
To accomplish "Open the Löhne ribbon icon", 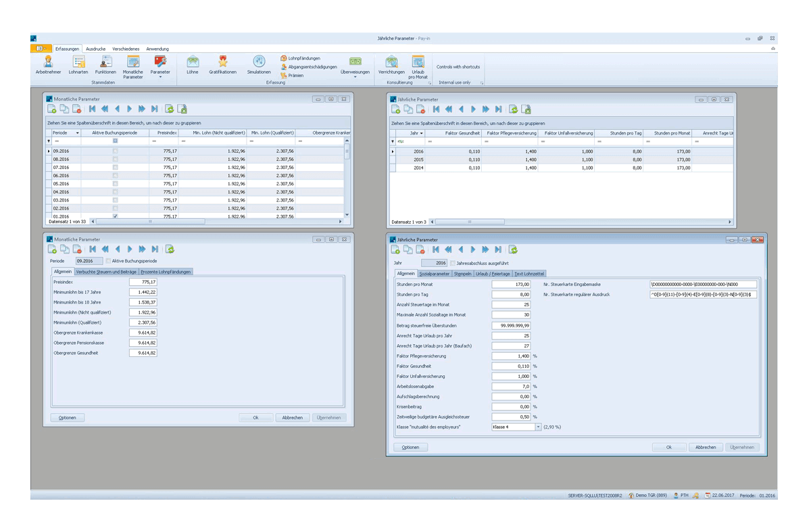I will [193, 66].
